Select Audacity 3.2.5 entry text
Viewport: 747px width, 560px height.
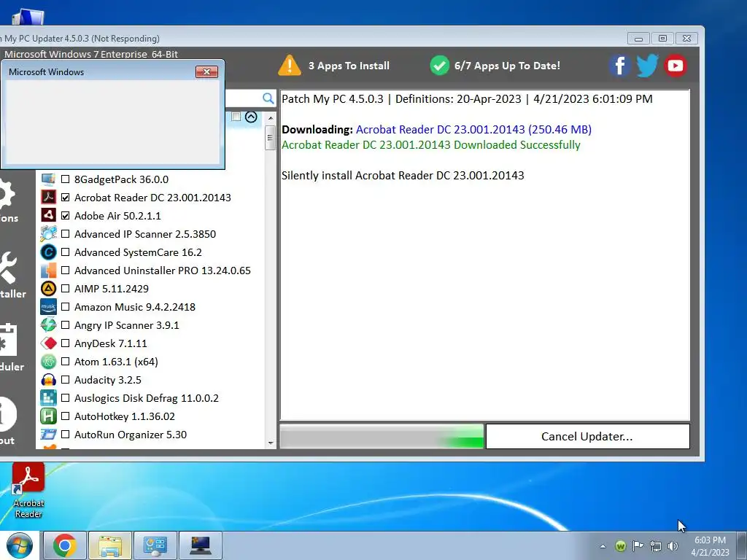click(x=108, y=379)
